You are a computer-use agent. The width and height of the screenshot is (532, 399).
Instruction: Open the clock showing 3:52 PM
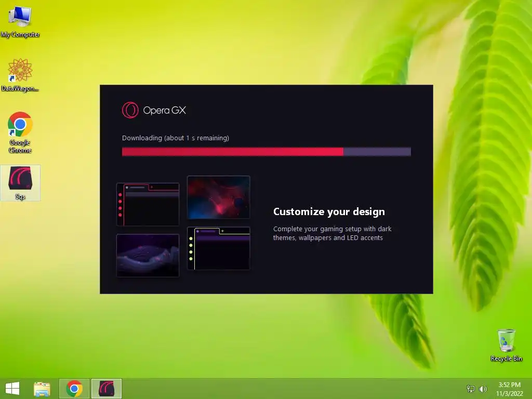click(x=509, y=389)
